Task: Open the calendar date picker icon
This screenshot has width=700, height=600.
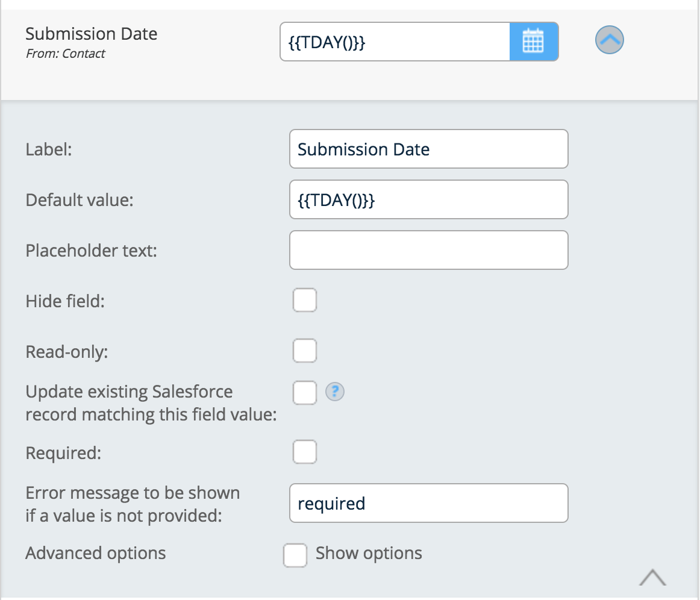Action: coord(533,42)
